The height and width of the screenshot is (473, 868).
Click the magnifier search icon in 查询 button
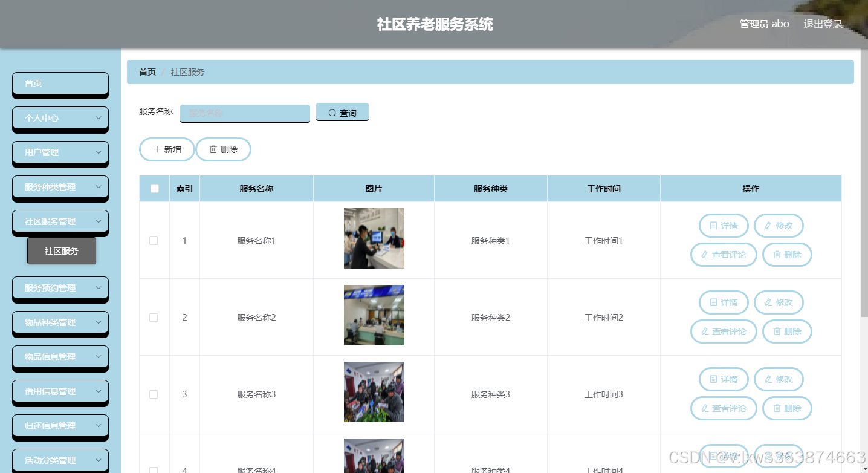point(331,112)
